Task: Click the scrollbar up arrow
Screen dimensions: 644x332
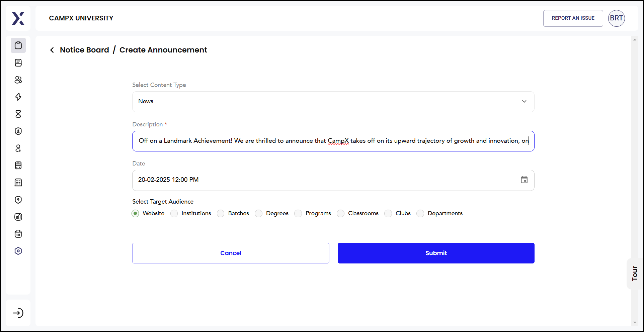Action: click(635, 40)
